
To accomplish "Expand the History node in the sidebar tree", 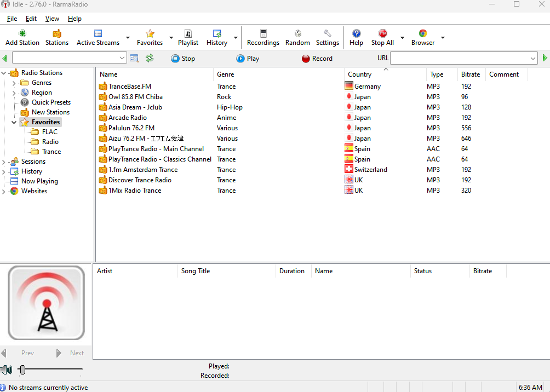I will 4,172.
